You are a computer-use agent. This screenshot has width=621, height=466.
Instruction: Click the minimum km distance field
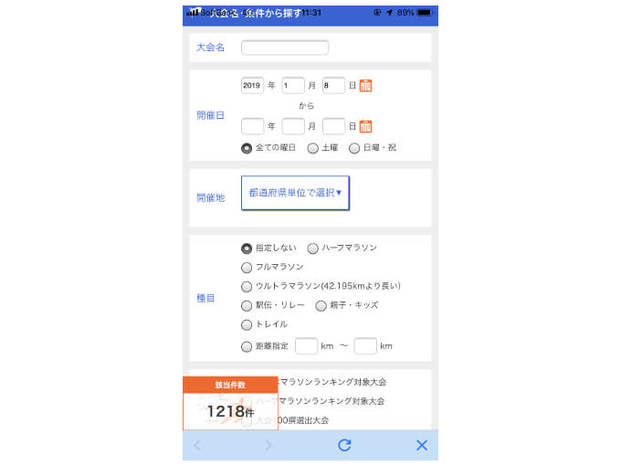pos(306,346)
